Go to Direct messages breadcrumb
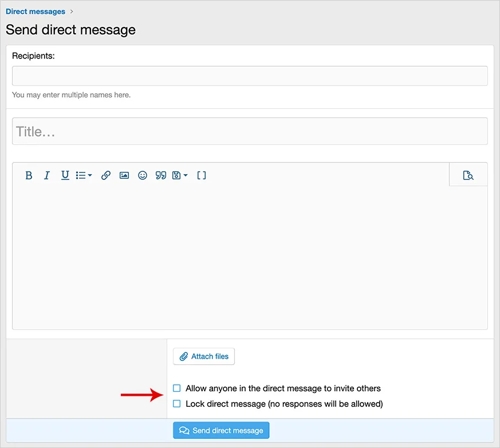Viewport: 500px width, 448px height. point(36,11)
